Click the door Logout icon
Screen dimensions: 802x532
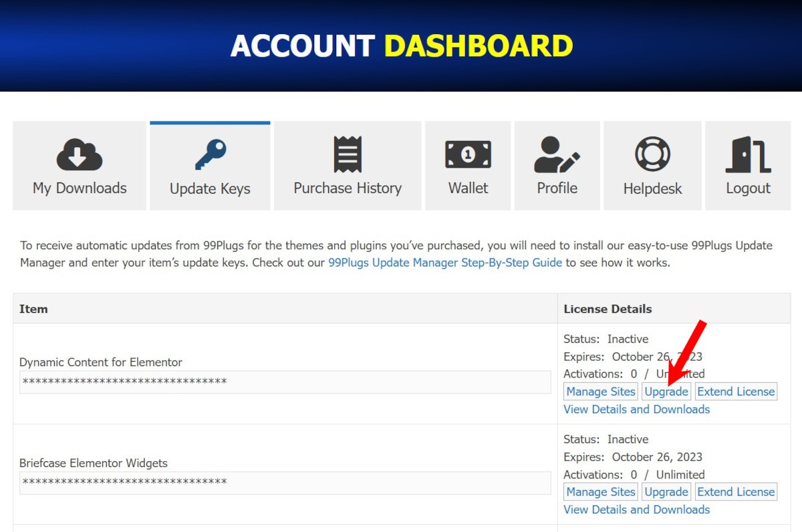pos(748,155)
